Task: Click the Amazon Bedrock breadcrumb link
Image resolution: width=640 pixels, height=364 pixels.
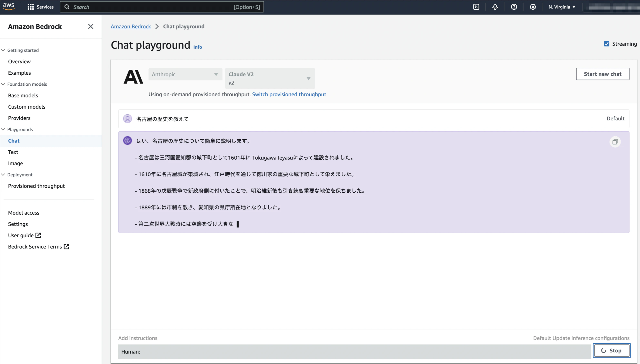Action: pyautogui.click(x=131, y=26)
